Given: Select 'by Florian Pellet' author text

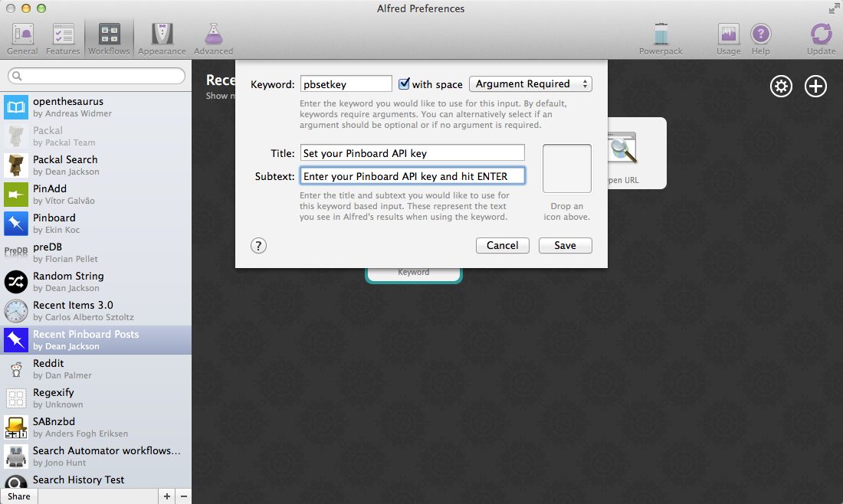Looking at the screenshot, I should 66,258.
